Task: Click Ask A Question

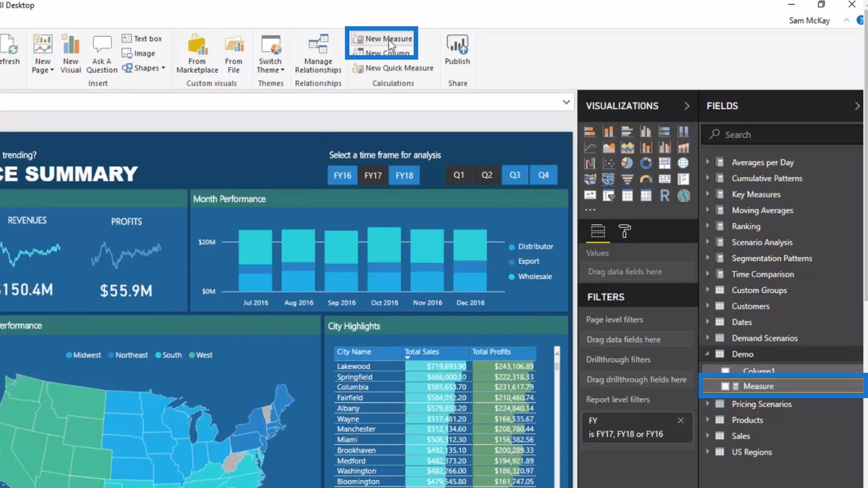Action: click(x=102, y=54)
